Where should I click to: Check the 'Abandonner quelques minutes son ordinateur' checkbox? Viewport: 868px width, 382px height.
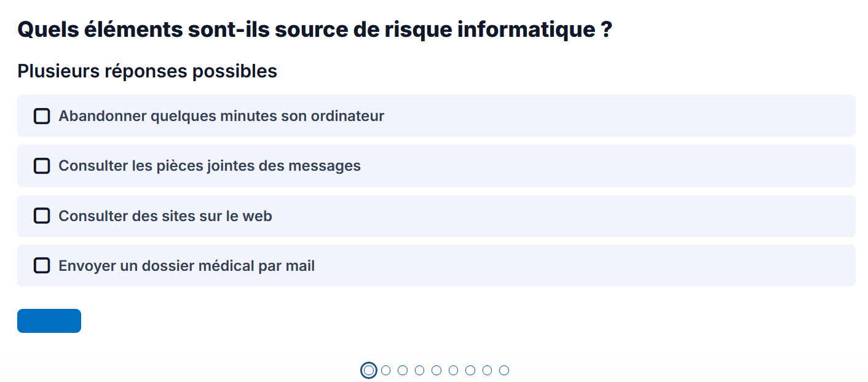click(x=42, y=116)
